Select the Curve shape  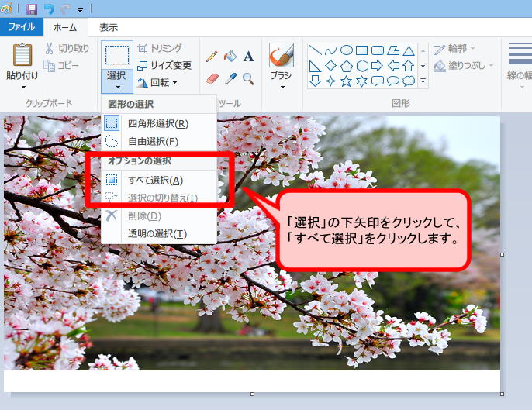[331, 50]
